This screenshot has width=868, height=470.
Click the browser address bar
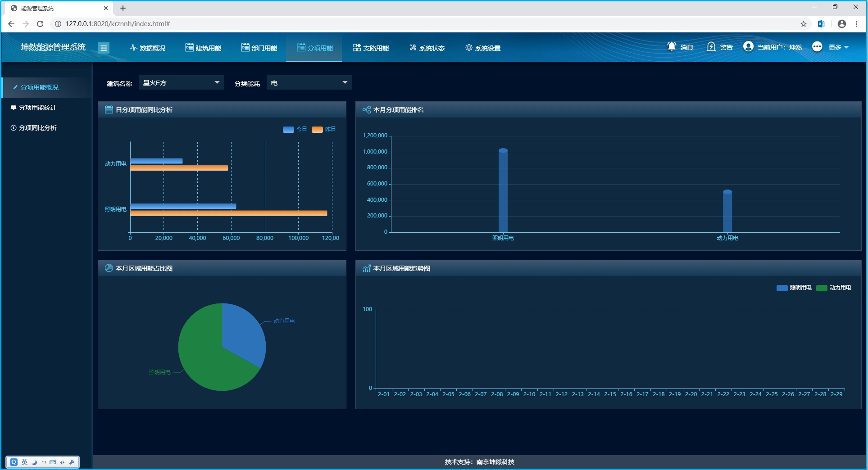405,24
